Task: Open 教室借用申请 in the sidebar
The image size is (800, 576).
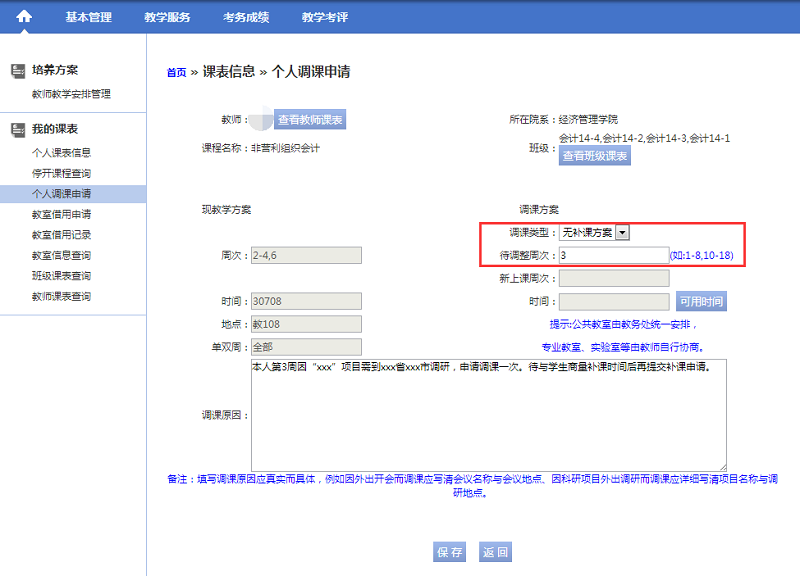Action: 61,214
